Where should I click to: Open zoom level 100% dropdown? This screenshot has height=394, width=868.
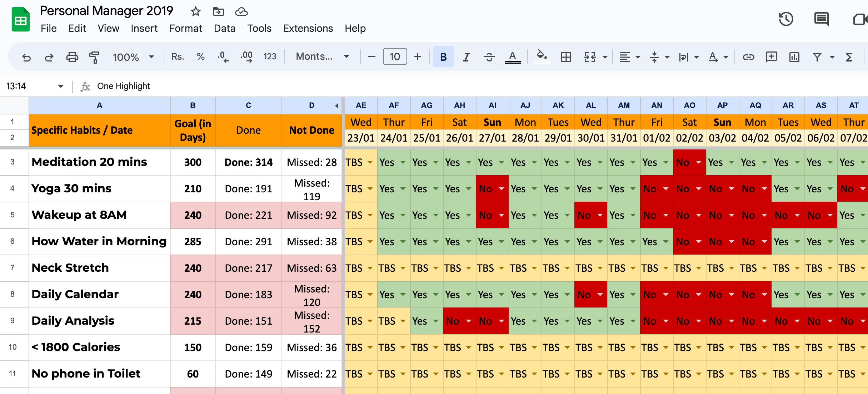[x=133, y=57]
